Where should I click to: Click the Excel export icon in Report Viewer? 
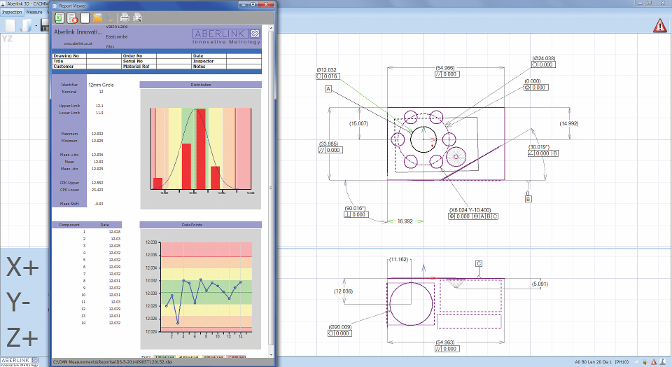tap(59, 18)
